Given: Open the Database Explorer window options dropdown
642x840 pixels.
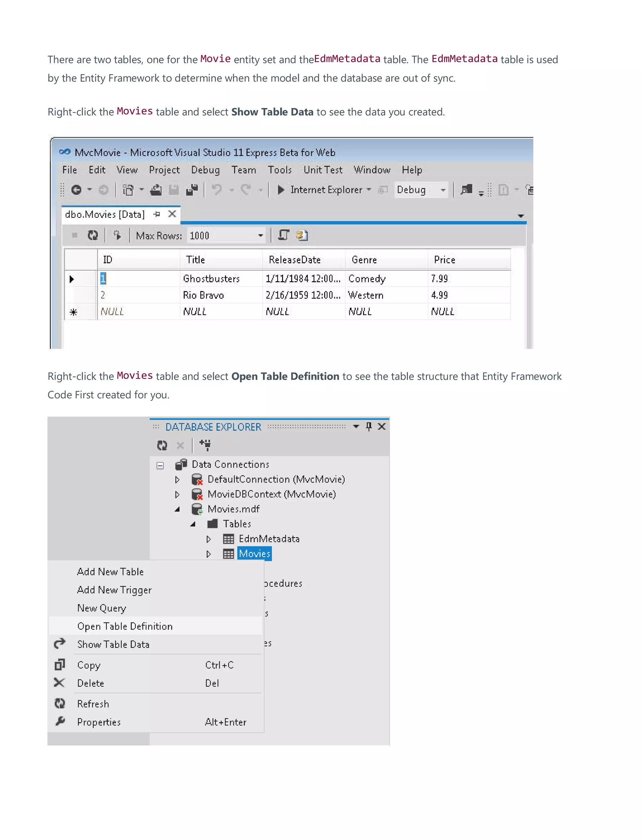Looking at the screenshot, I should pos(356,427).
